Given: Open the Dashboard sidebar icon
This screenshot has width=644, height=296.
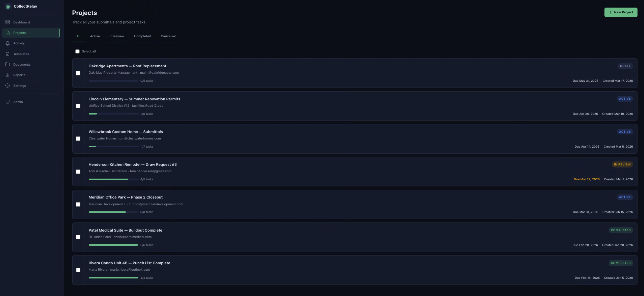Looking at the screenshot, I should coord(7,22).
